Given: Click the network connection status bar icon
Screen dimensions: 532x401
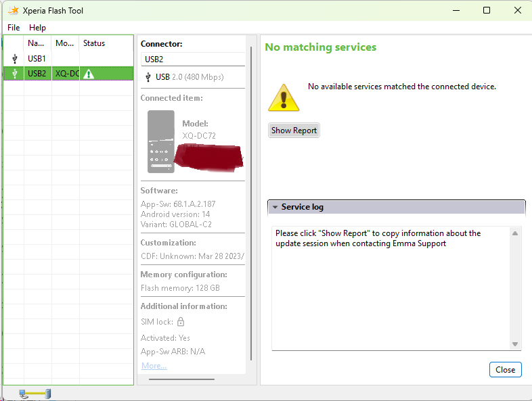Looking at the screenshot, I should tap(35, 394).
